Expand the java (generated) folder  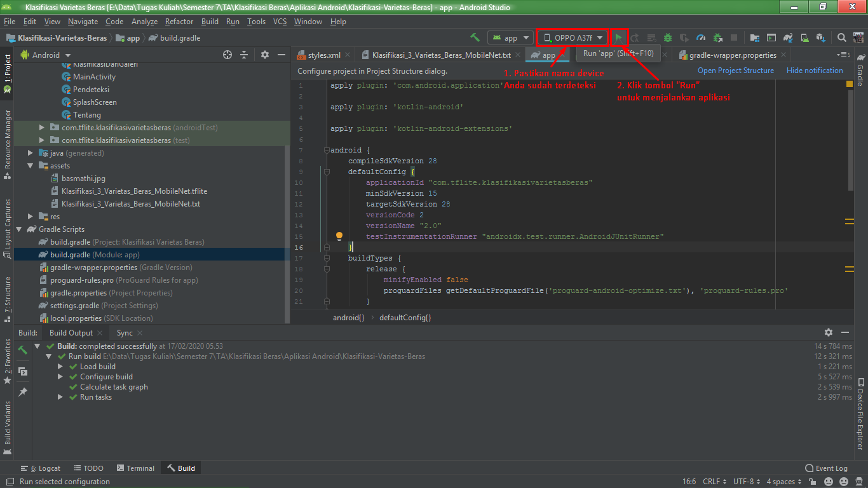click(x=31, y=153)
